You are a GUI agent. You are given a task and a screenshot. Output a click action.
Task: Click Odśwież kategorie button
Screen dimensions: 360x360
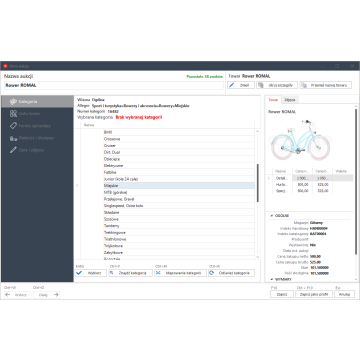pos(231,273)
